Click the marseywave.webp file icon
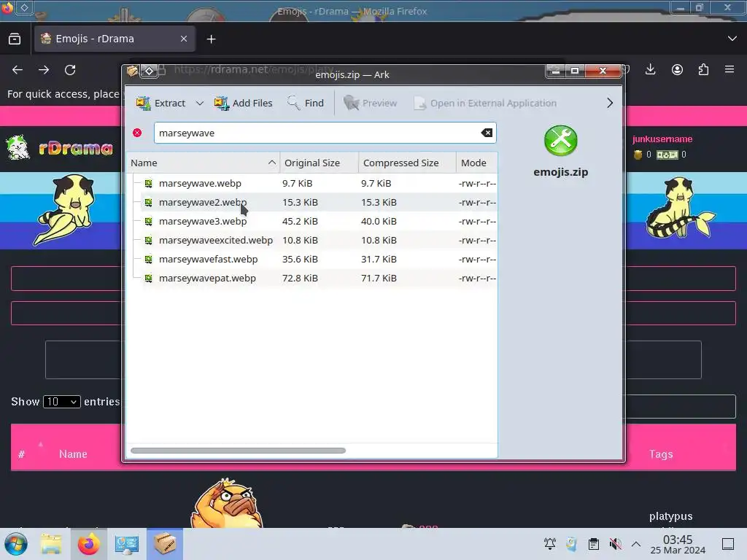Viewport: 747px width, 560px height. 149,183
